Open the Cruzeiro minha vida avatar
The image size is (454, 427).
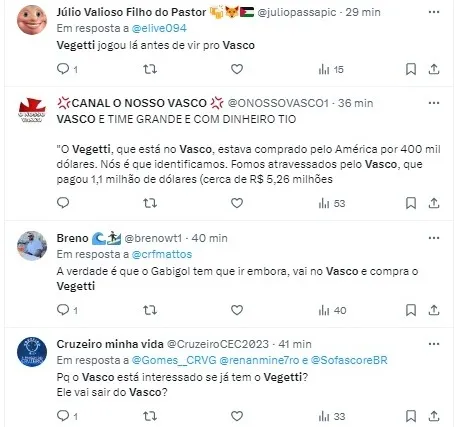coord(32,352)
